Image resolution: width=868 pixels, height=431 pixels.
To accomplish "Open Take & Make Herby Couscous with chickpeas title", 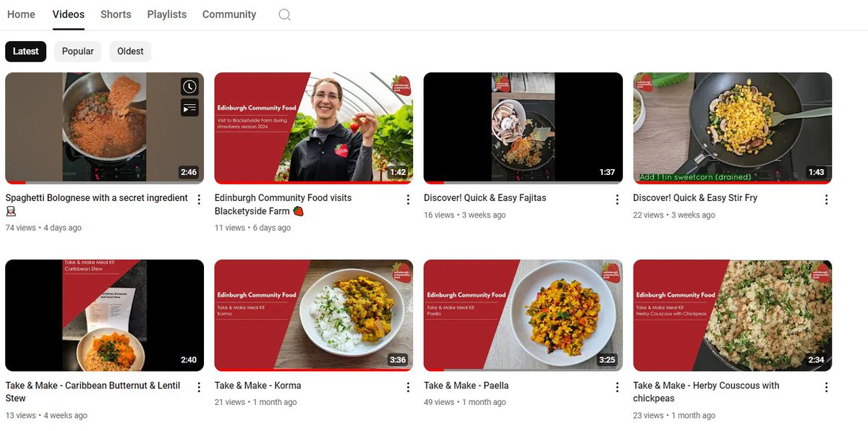I will [706, 392].
